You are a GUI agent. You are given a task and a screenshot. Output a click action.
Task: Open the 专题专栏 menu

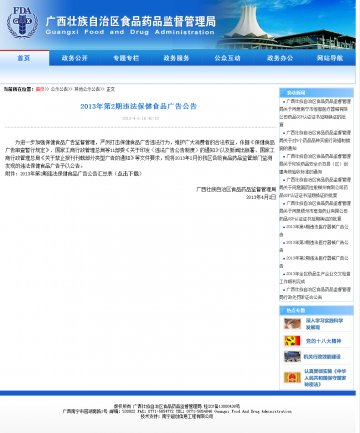pos(126,58)
